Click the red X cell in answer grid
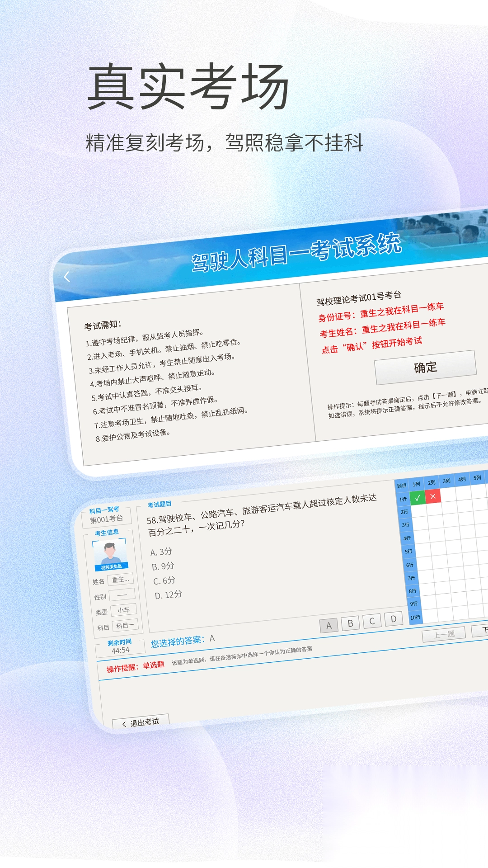The width and height of the screenshot is (488, 868). pyautogui.click(x=433, y=496)
